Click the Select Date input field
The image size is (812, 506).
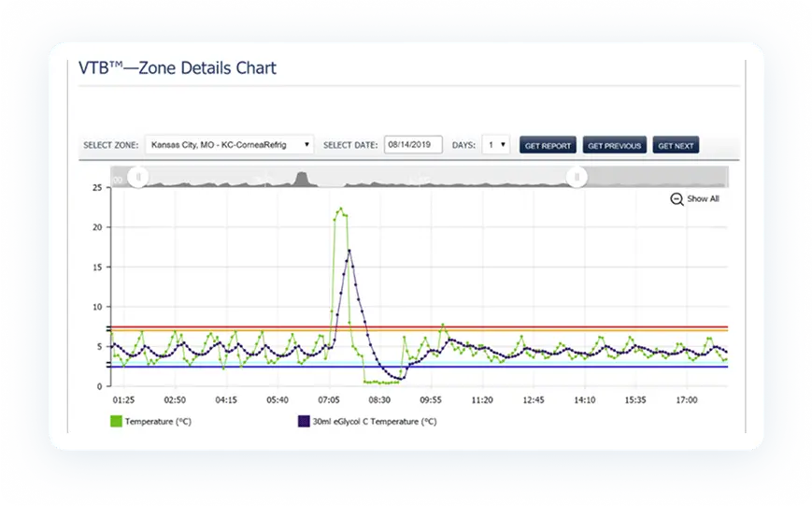pyautogui.click(x=412, y=145)
